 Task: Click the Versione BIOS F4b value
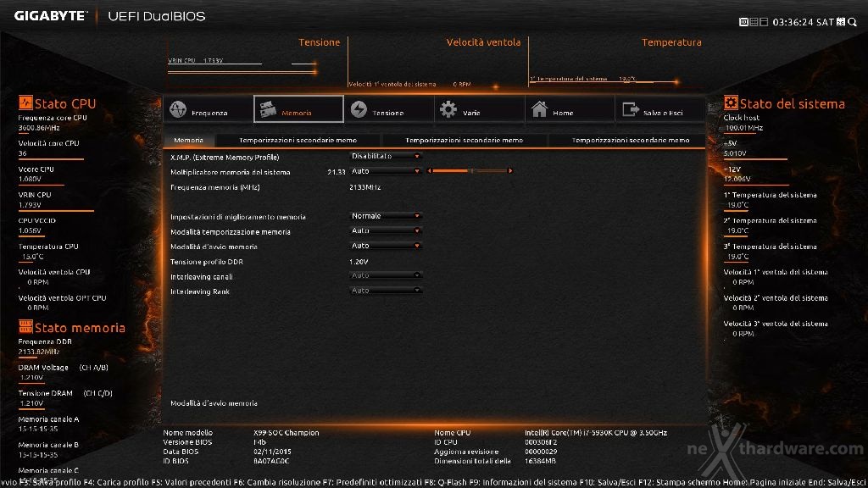[x=259, y=442]
